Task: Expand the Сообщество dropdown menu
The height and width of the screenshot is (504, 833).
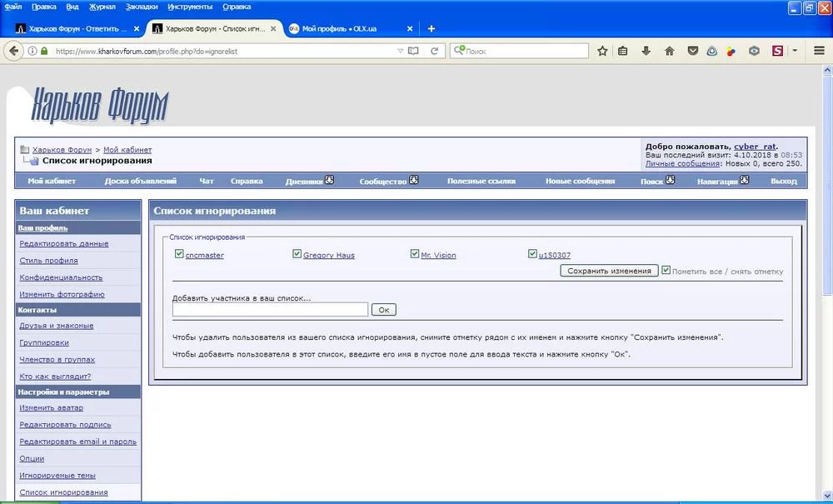Action: (x=414, y=180)
